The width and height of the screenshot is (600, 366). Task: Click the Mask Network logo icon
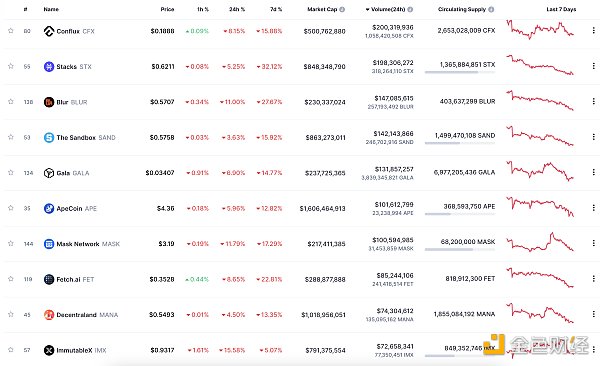[x=49, y=243]
